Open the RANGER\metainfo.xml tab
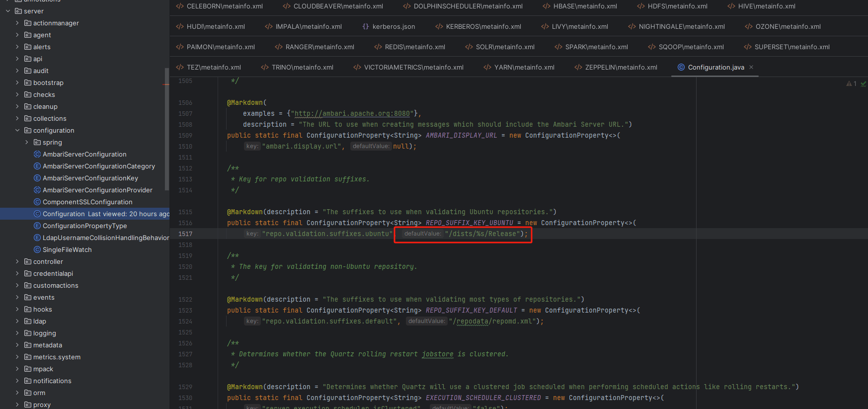 [x=315, y=47]
